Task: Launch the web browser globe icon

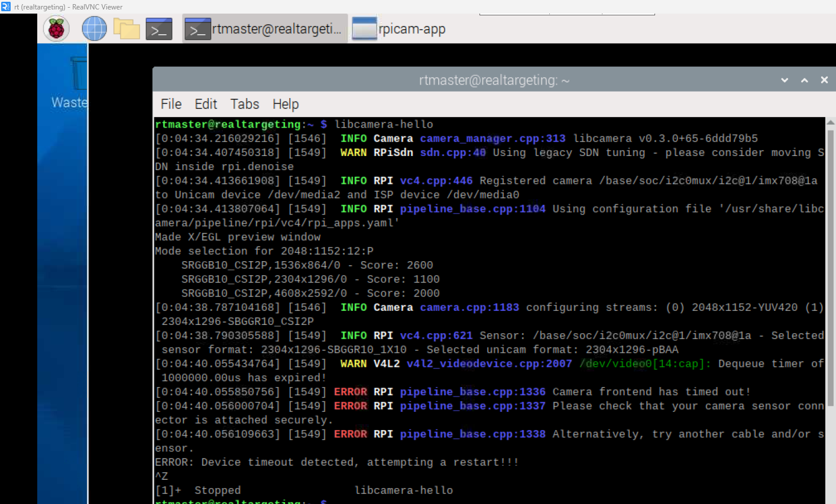Action: click(94, 29)
